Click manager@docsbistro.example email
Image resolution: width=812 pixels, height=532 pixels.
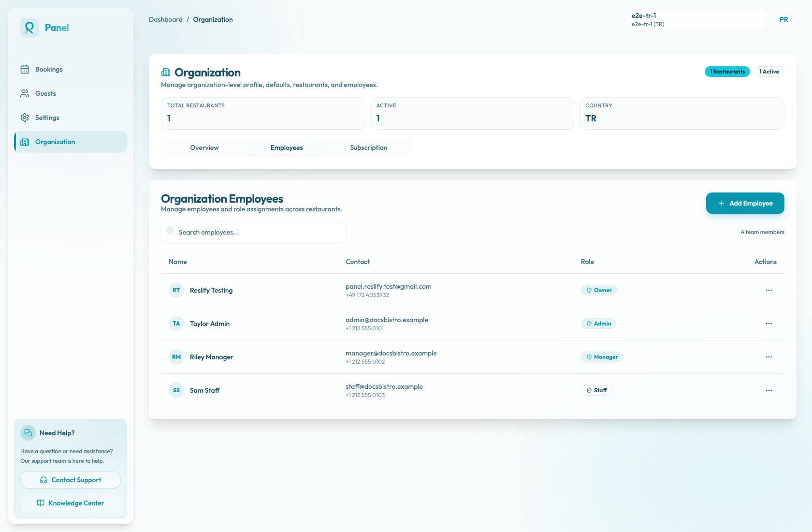pos(391,353)
